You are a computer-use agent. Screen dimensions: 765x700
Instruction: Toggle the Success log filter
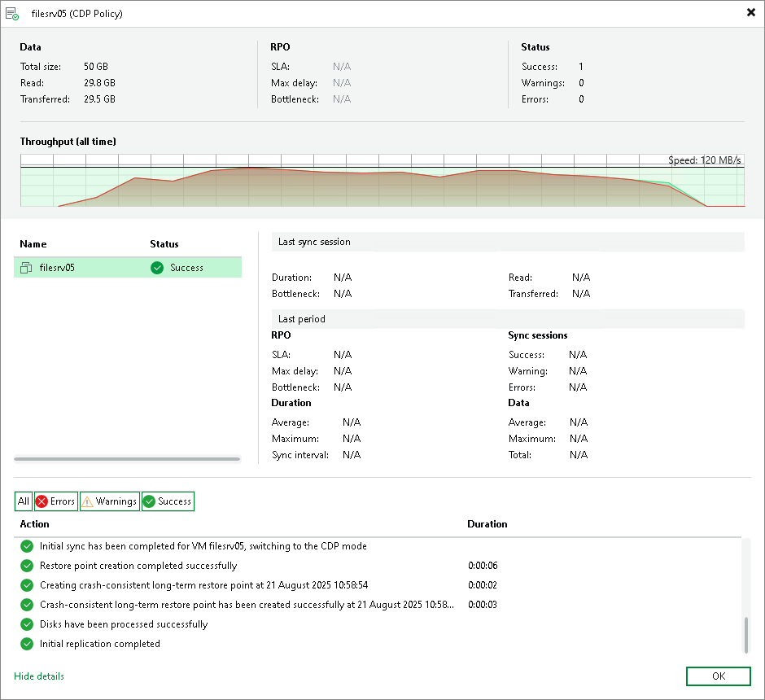tap(168, 501)
